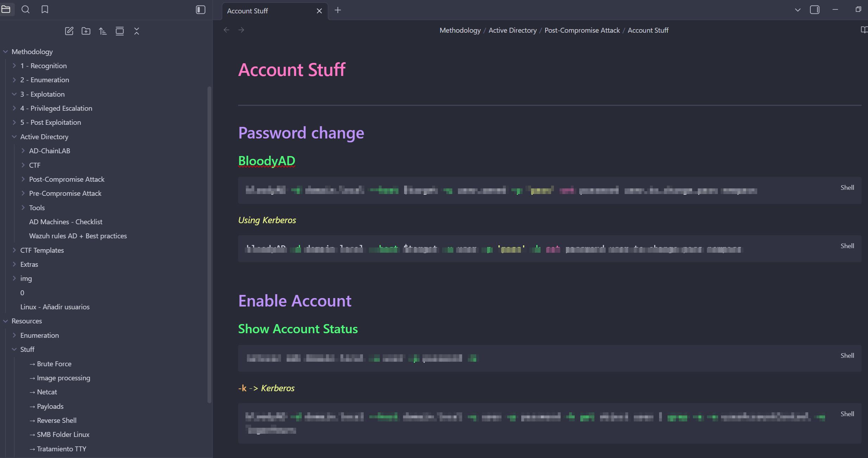Open the file explorer sidebar tab
Viewport: 868px width, 458px height.
click(x=6, y=9)
